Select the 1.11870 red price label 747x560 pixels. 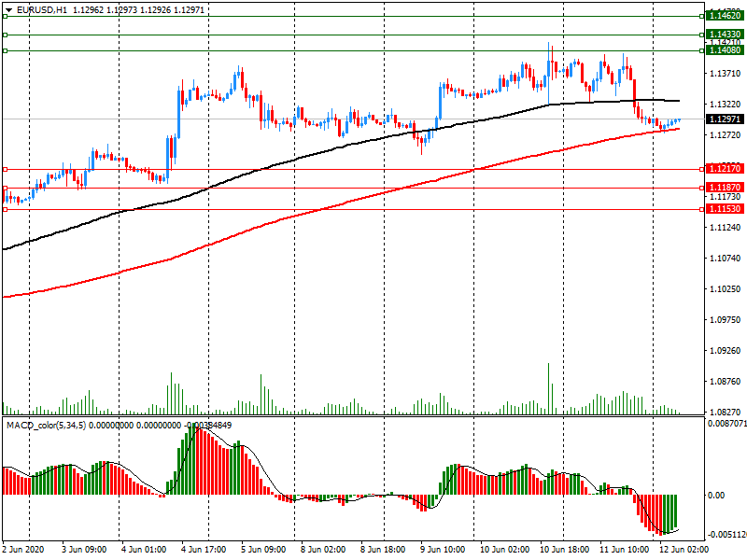(724, 188)
